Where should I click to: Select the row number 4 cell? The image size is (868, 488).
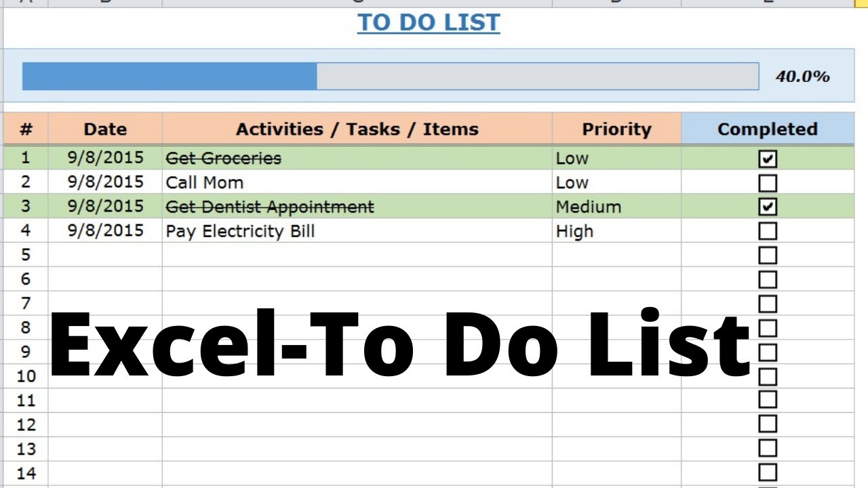(26, 230)
